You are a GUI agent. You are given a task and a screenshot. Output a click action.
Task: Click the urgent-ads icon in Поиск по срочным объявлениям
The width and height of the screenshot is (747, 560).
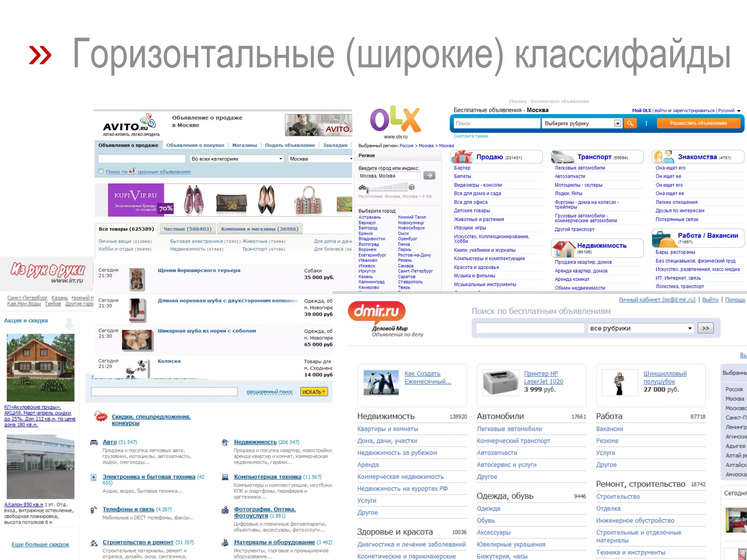[x=133, y=171]
